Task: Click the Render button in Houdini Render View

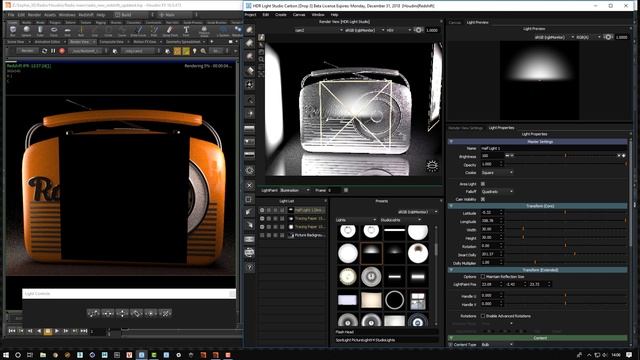Action: click(27, 51)
